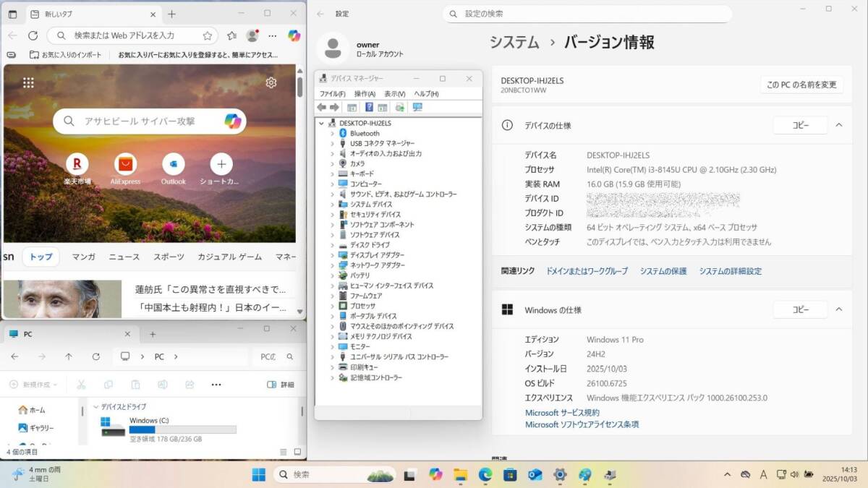The image size is (868, 488).
Task: Click the Outlook shortcut tile
Action: tap(173, 163)
